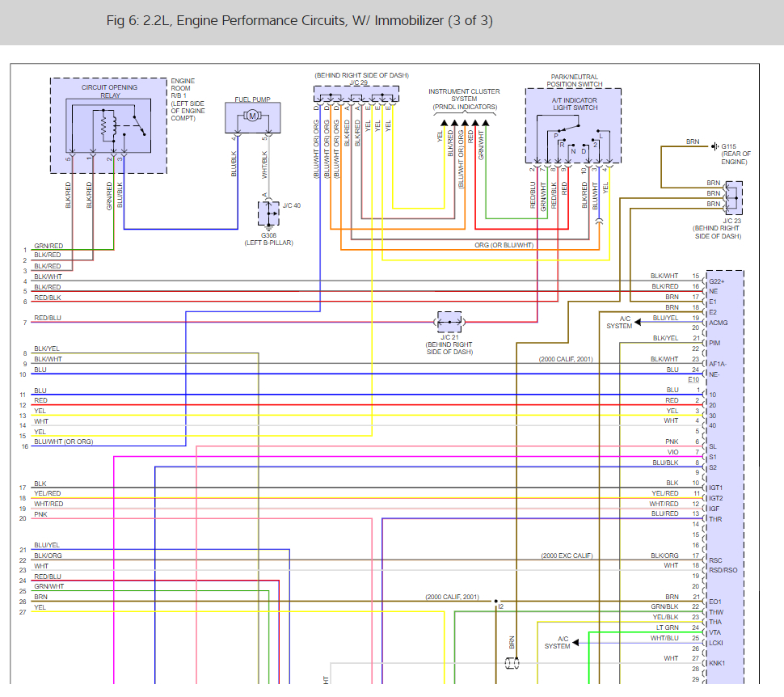
Task: Select the A/T INDICATOR LIGHT SWITCH label
Action: [x=575, y=104]
